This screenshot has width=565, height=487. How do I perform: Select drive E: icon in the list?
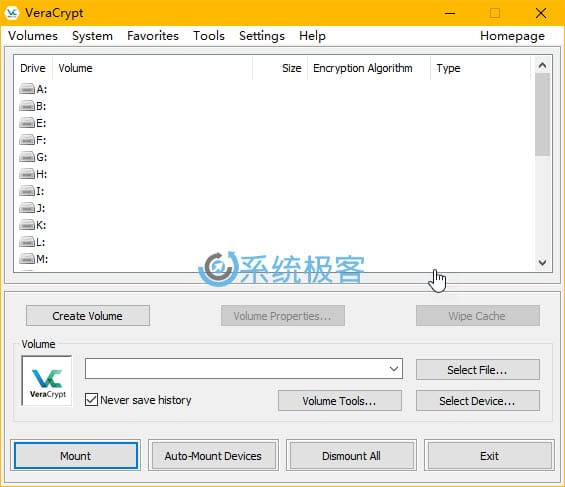pyautogui.click(x=27, y=123)
